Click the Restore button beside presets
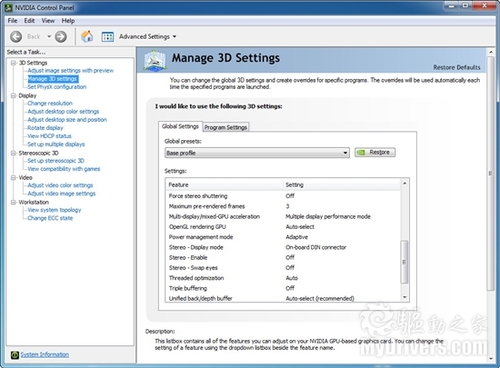 point(375,152)
